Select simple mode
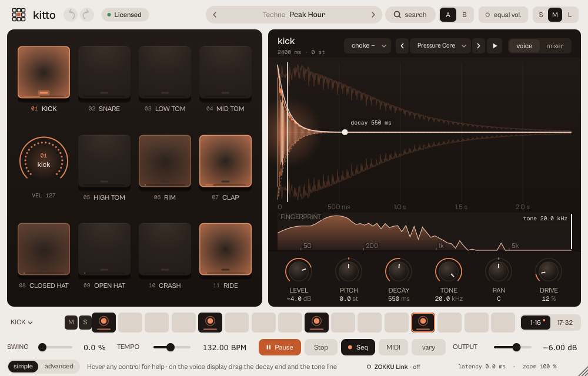Screen dimensions: 588x376 (24, 366)
